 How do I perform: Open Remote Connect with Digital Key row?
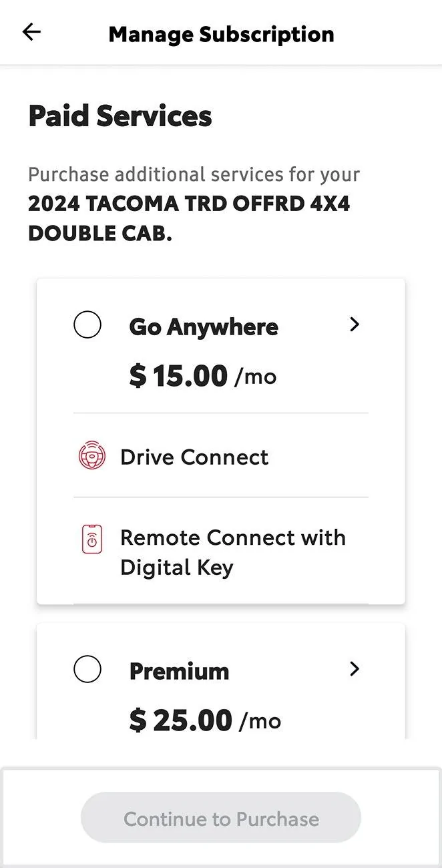click(x=232, y=552)
